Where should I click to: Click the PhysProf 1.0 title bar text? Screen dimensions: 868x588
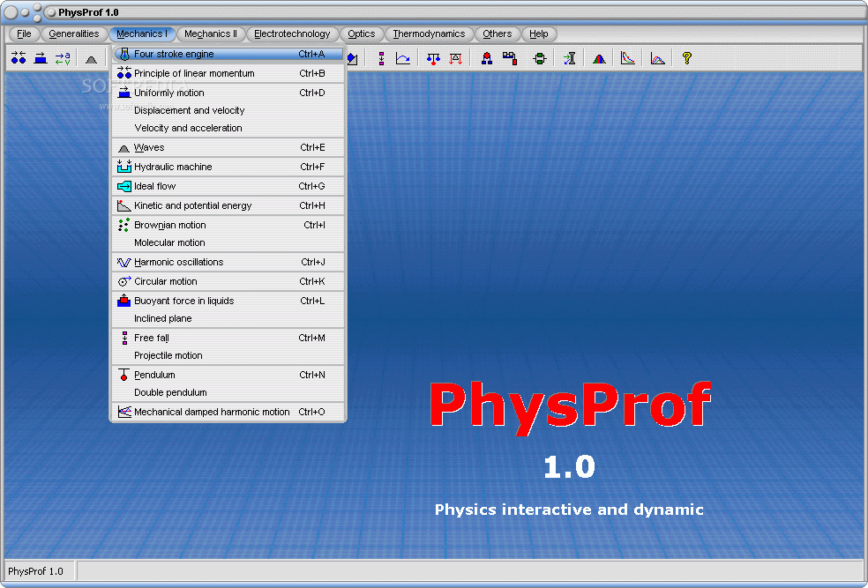click(88, 12)
